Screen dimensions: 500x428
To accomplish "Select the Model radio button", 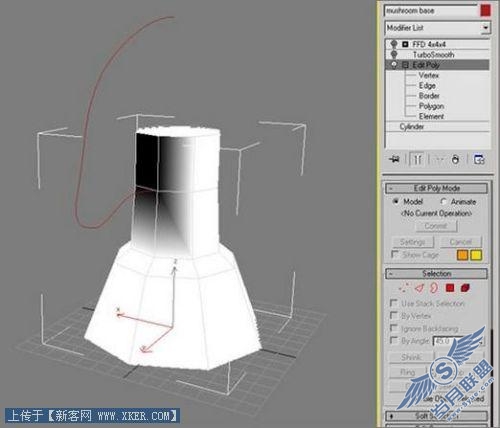I will [395, 201].
